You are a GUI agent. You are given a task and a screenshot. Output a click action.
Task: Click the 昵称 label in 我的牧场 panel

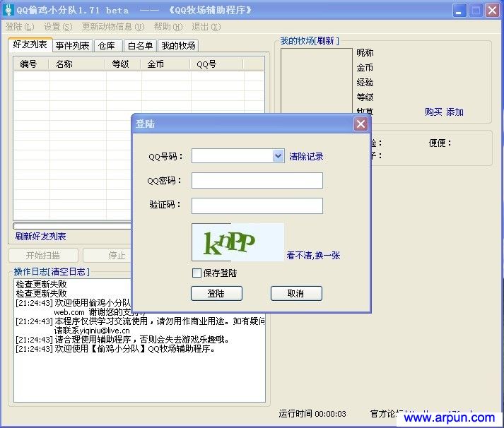[x=365, y=52]
